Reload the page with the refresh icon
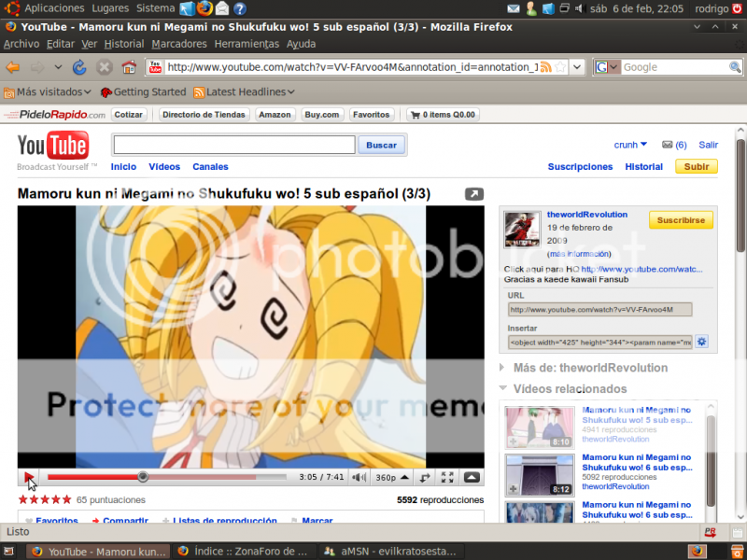Image resolution: width=747 pixels, height=560 pixels. coord(79,67)
